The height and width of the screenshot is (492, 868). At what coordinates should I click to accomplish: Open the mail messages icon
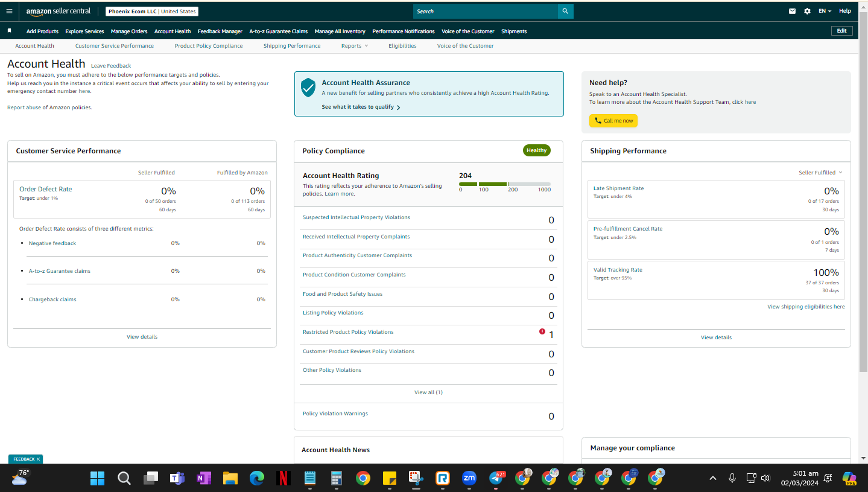coord(793,11)
